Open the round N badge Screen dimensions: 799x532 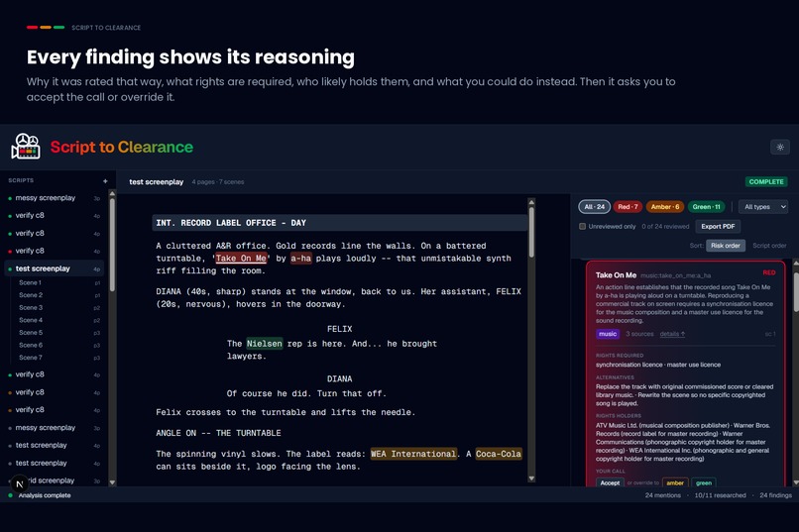[x=20, y=484]
